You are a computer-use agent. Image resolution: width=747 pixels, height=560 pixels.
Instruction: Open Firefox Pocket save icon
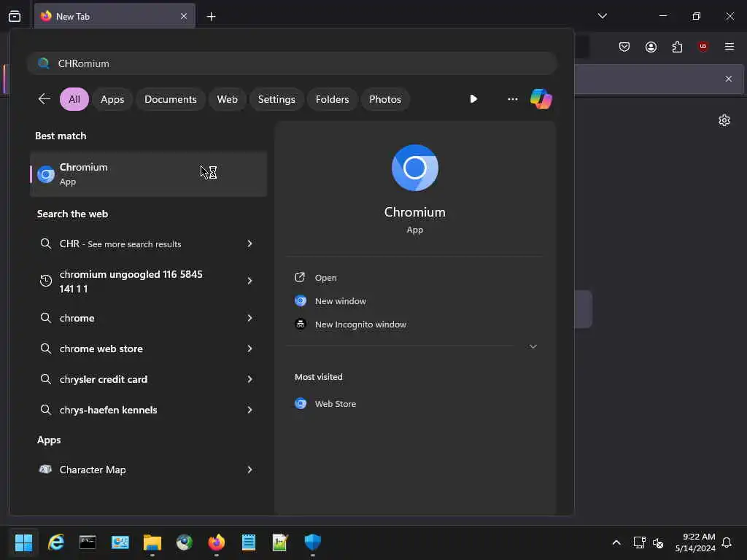point(624,47)
